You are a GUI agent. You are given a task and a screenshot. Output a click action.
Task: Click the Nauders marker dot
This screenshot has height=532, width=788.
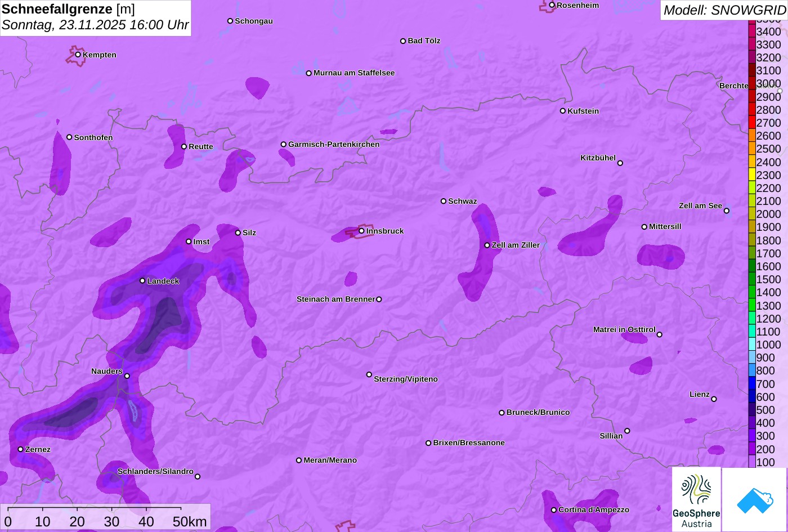(127, 376)
